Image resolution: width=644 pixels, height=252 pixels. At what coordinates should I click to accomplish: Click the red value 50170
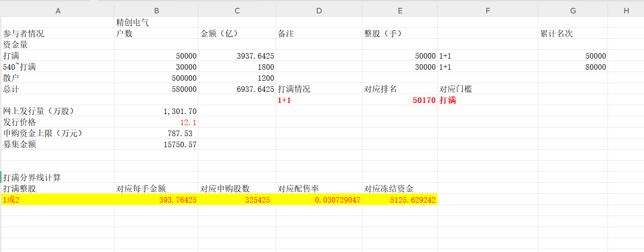[x=400, y=100]
